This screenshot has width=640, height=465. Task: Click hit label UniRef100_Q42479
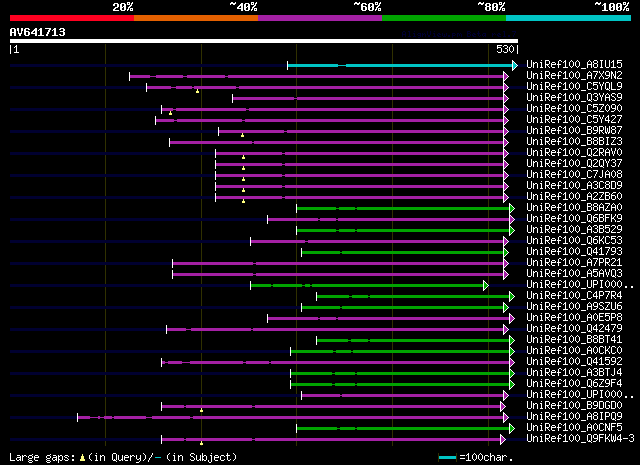click(574, 329)
